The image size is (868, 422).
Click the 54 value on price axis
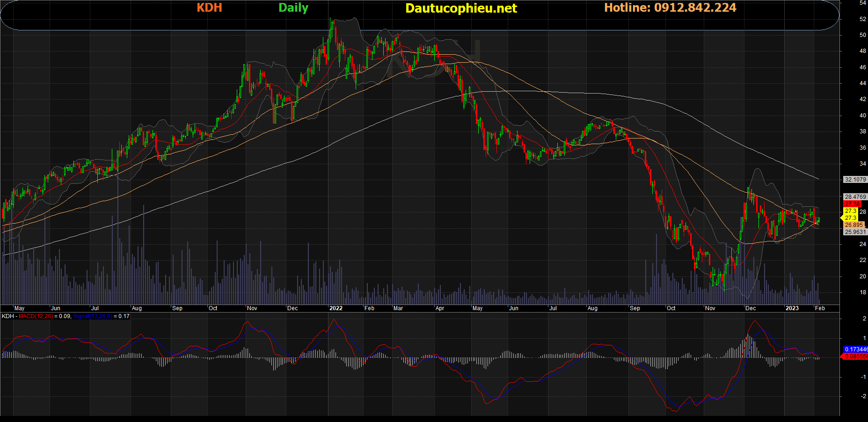point(862,3)
